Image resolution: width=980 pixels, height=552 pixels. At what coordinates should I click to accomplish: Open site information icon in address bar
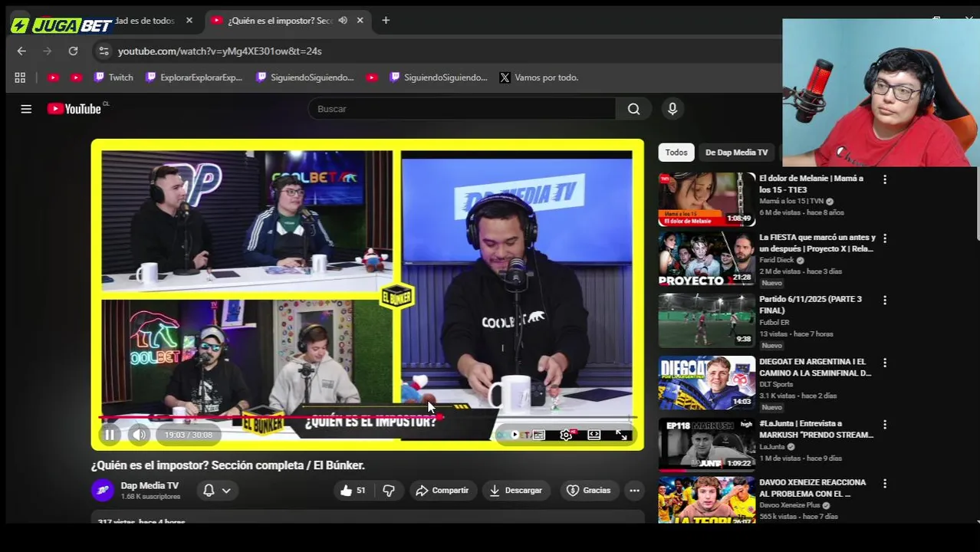click(x=104, y=51)
